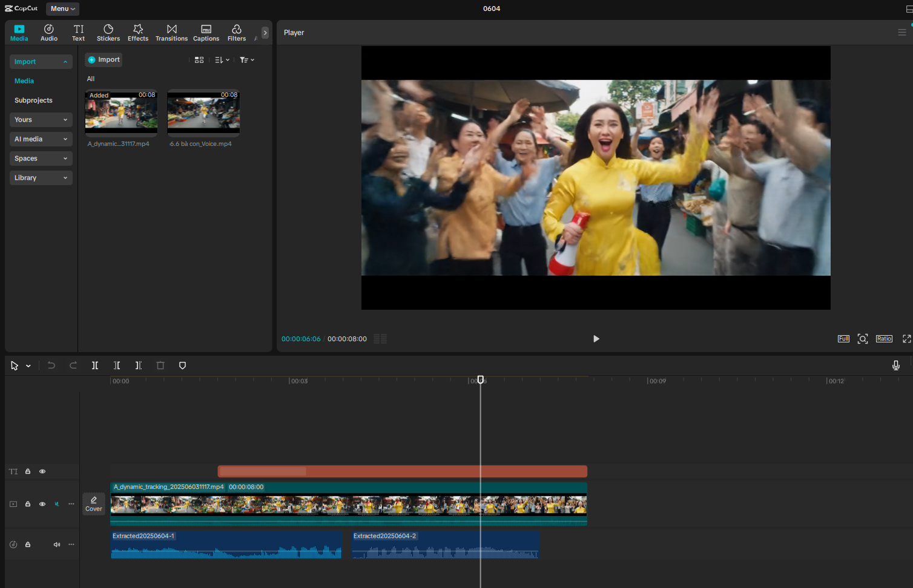Play the video preview
Viewport: 913px width, 588px height.
[596, 339]
